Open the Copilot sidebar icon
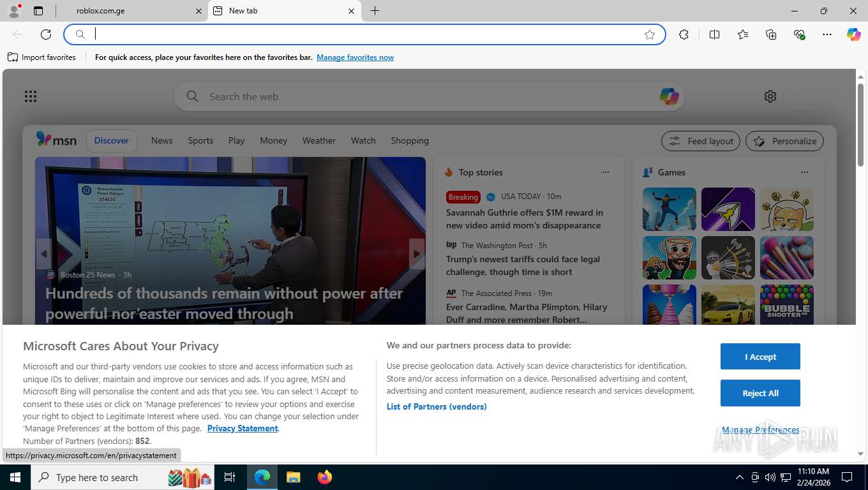The image size is (868, 490). [x=854, y=34]
